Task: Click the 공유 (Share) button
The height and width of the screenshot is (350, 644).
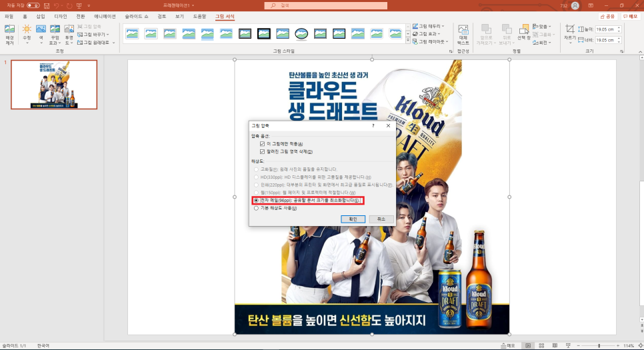Action: coord(607,17)
